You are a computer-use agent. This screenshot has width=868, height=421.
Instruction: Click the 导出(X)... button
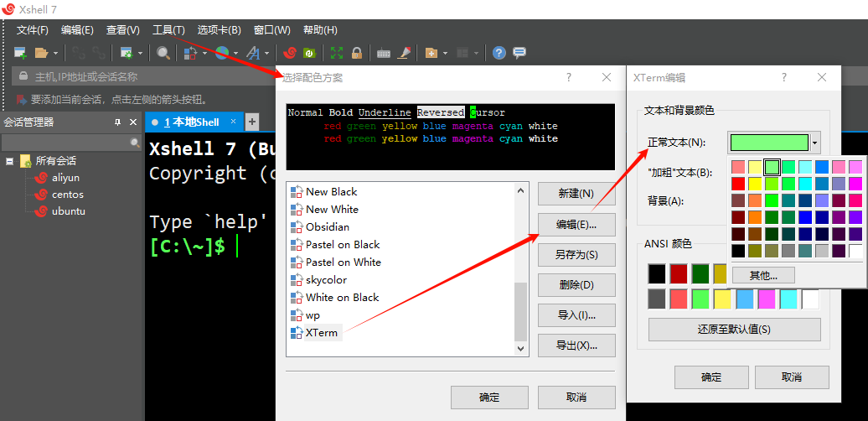pyautogui.click(x=576, y=346)
